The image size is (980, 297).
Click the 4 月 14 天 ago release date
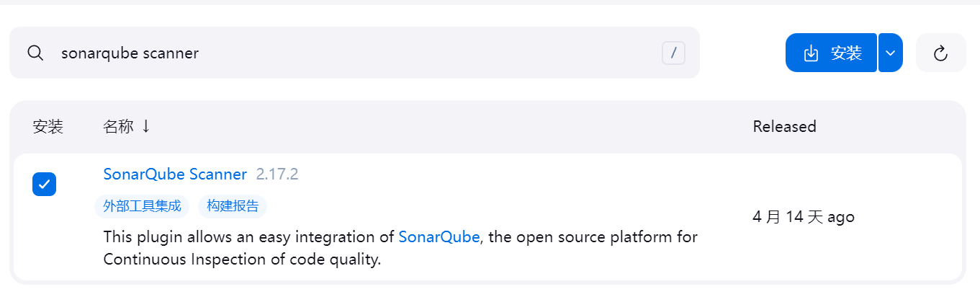click(x=804, y=217)
